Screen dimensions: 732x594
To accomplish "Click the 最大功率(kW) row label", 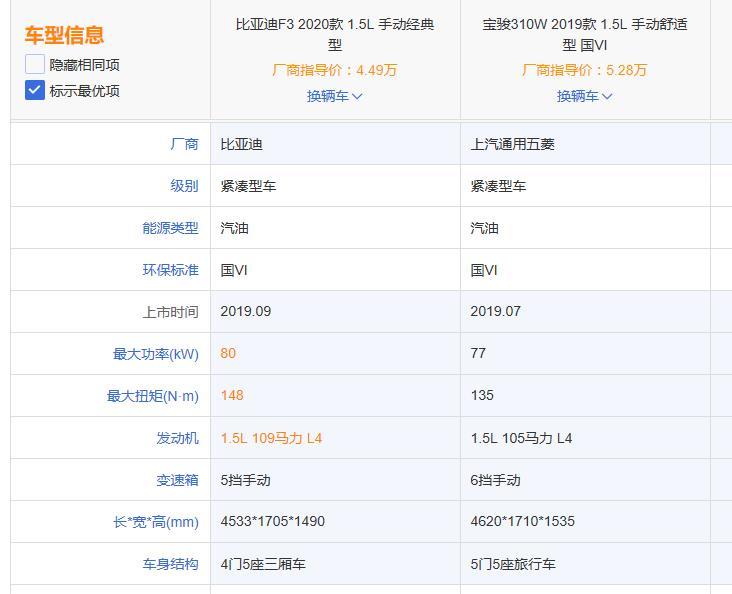I will [x=156, y=354].
